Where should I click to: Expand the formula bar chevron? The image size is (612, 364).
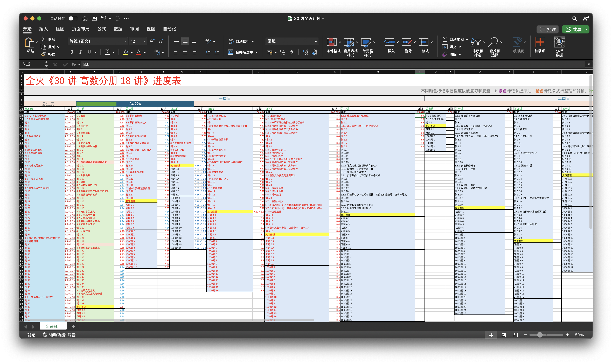point(588,64)
